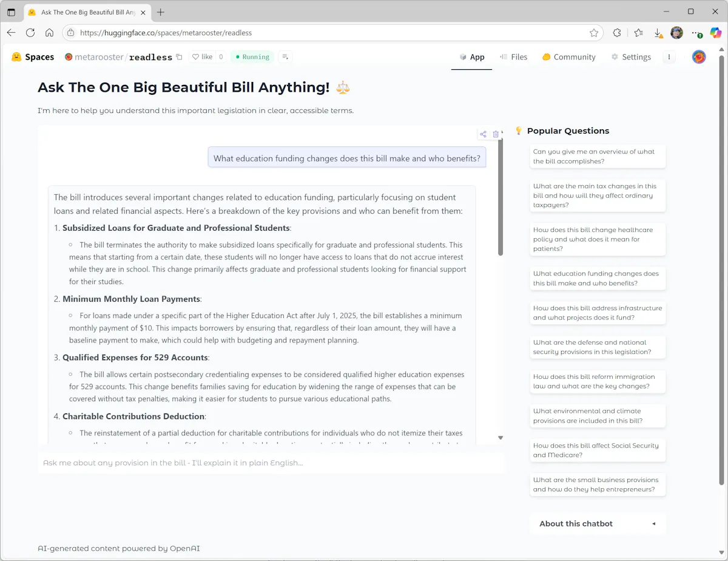Like this space
Viewport: 728px width, 561px height.
202,57
